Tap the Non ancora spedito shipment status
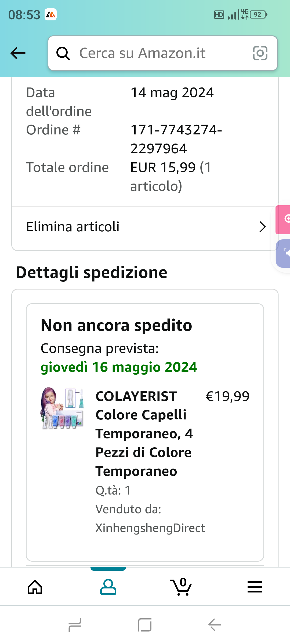The width and height of the screenshot is (290, 644). tap(116, 325)
